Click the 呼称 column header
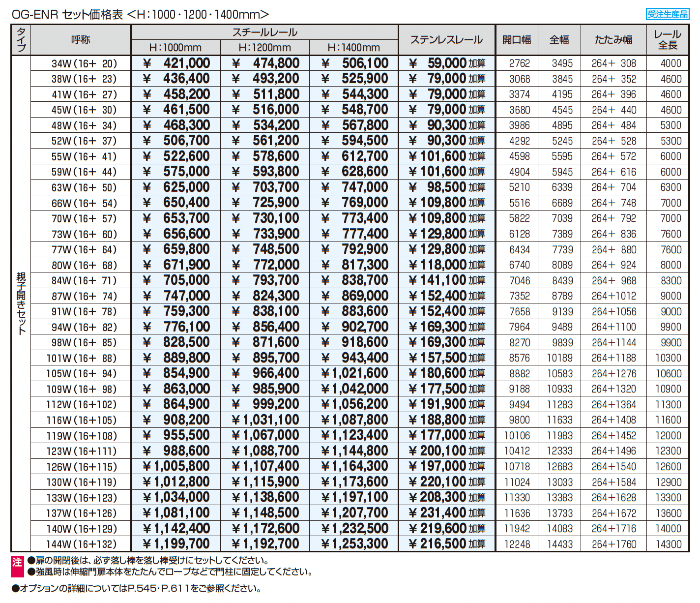 (81, 40)
